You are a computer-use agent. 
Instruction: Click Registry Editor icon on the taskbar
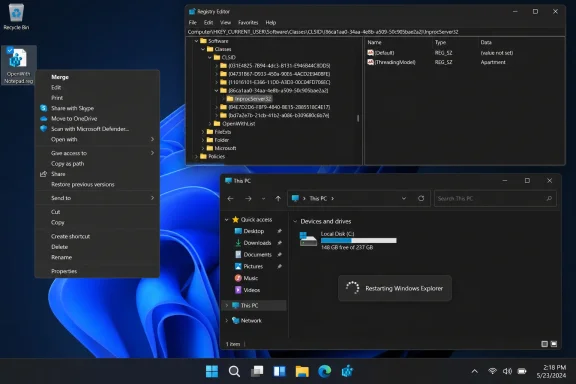coord(347,372)
